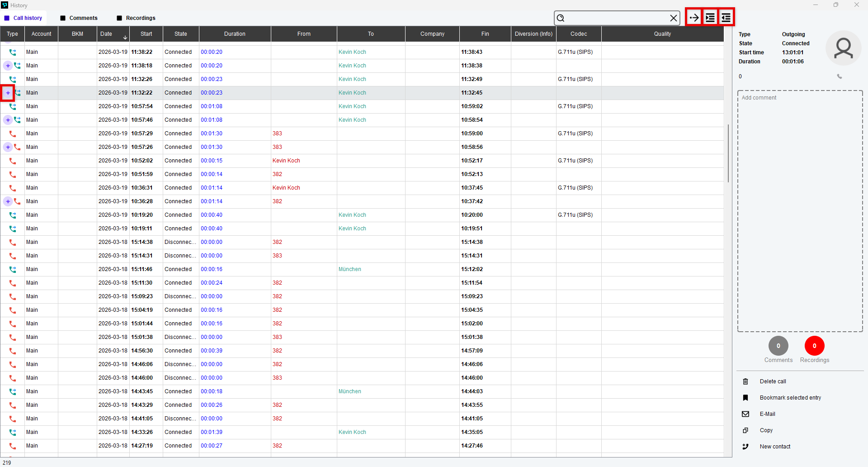868x467 pixels.
Task: Click the expand-all indent icon in the toolbar
Action: (x=710, y=18)
